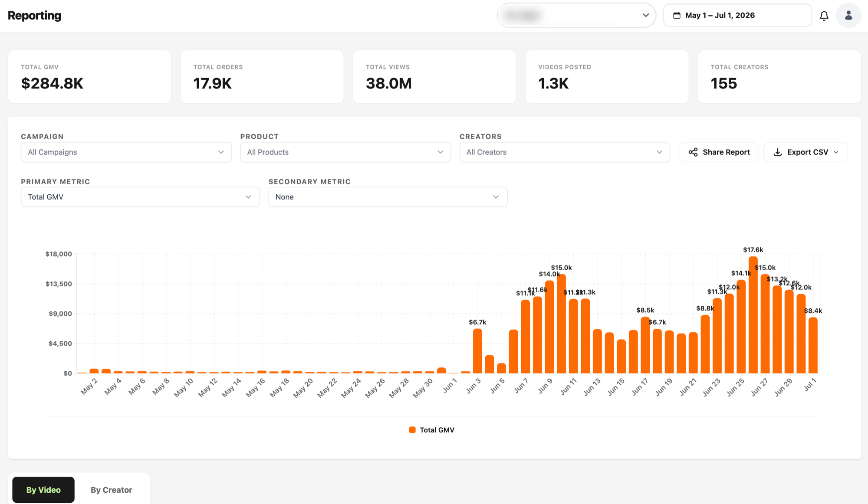
Task: Click the Jun 25 axis label
Action: click(736, 387)
